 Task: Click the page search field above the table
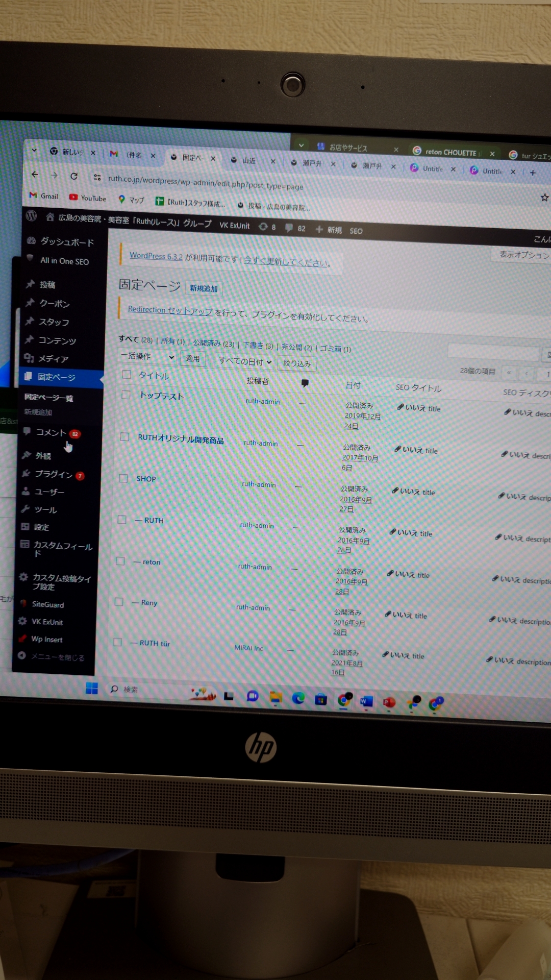coord(493,351)
